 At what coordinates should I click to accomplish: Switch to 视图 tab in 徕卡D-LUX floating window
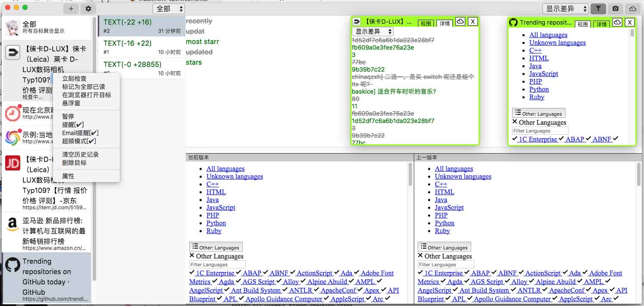[x=426, y=23]
